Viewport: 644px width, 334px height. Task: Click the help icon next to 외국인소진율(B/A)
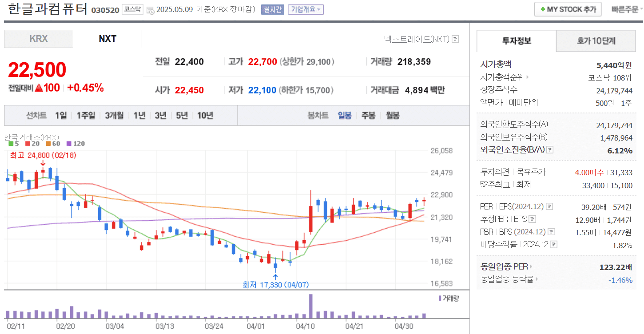(550, 150)
